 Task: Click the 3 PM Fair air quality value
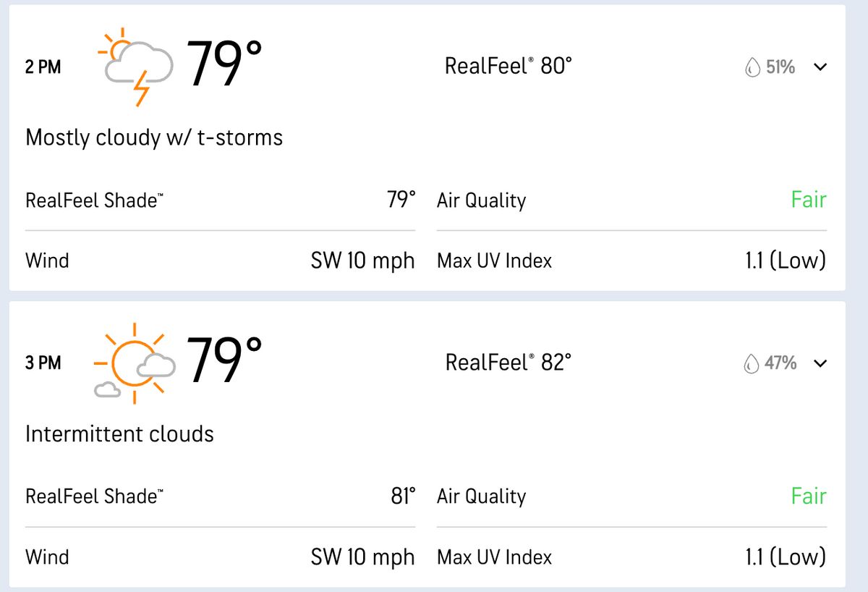click(808, 496)
